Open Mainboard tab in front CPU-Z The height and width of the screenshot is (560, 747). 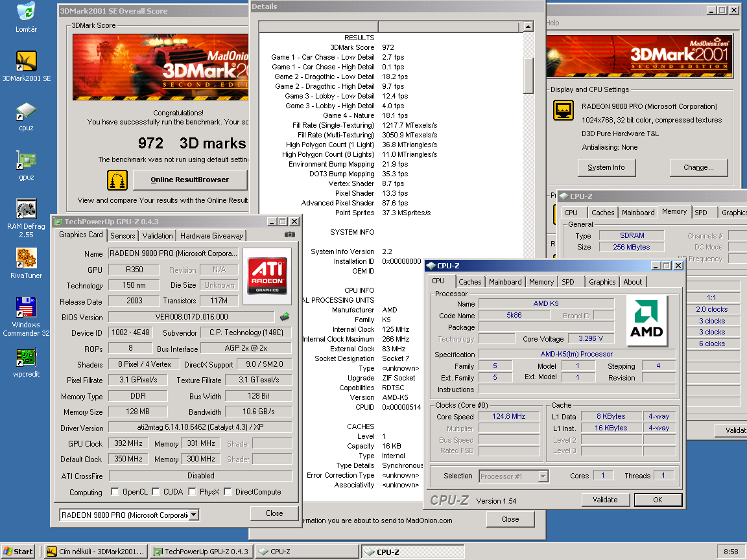pyautogui.click(x=505, y=282)
